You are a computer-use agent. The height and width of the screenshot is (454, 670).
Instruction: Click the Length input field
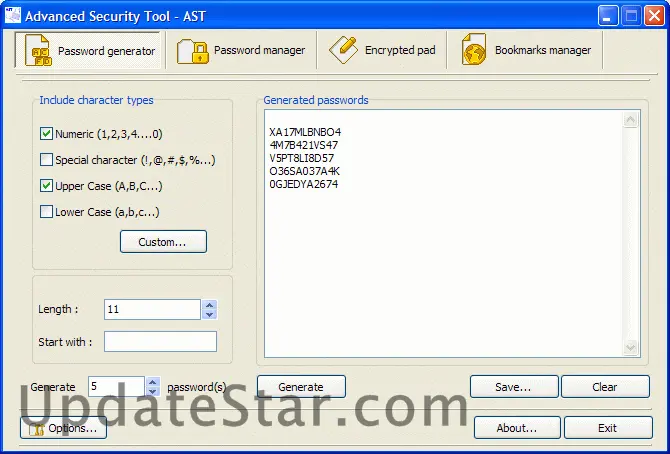[152, 310]
